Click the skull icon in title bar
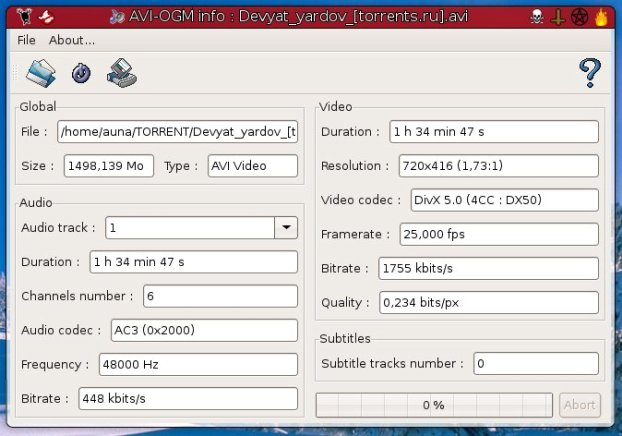 click(537, 17)
